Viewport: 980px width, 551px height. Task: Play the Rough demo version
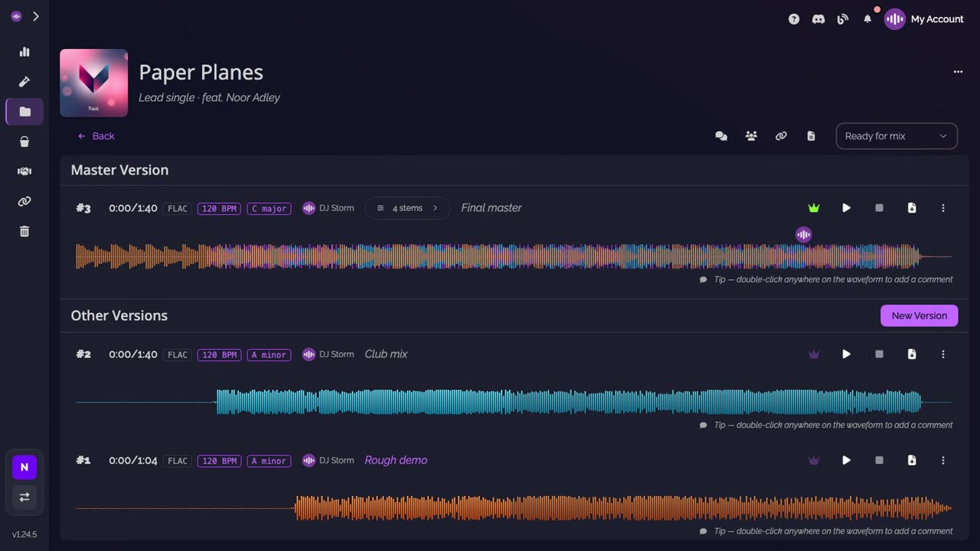[846, 461]
